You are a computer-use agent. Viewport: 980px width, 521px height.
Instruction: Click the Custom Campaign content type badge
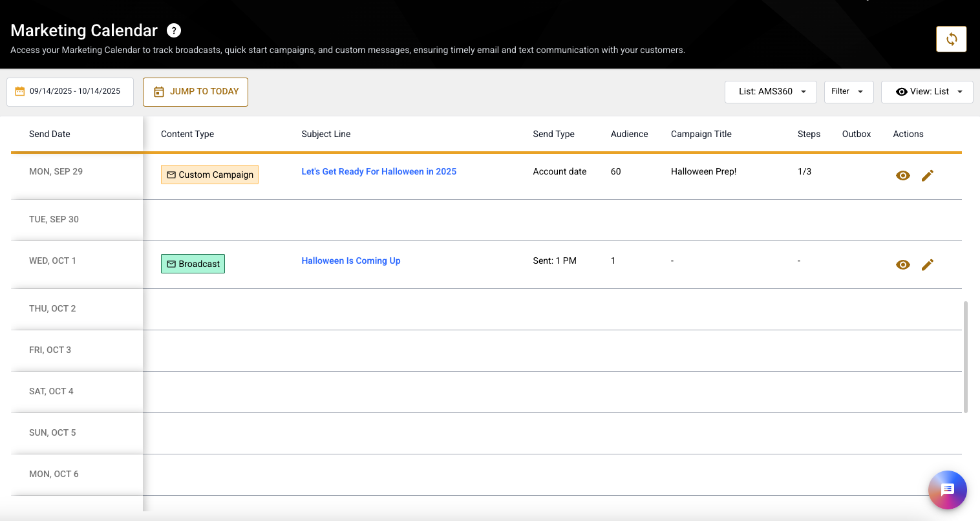209,175
